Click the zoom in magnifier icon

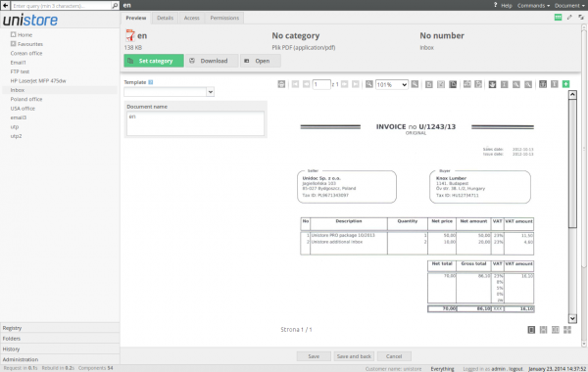415,84
